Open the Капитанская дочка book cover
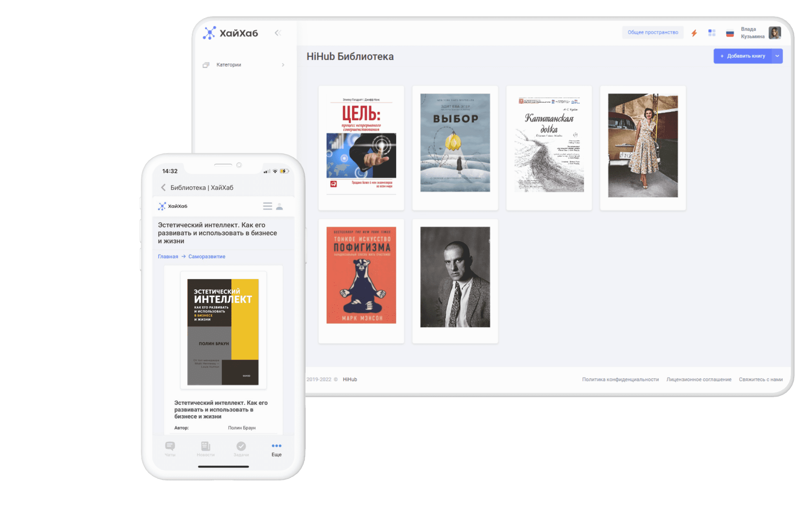This screenshot has height=516, width=812. 549,144
